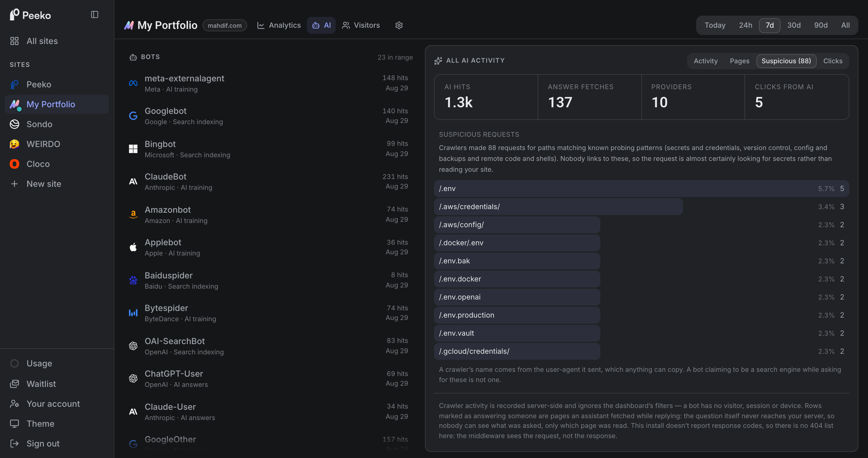The width and height of the screenshot is (868, 458).
Task: Click the /.env.production path row
Action: (x=641, y=315)
